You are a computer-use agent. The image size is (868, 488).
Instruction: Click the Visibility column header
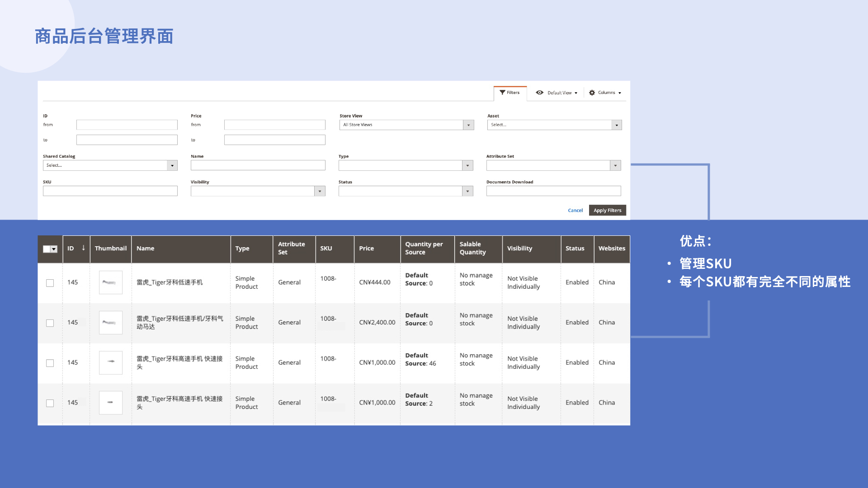tap(531, 249)
